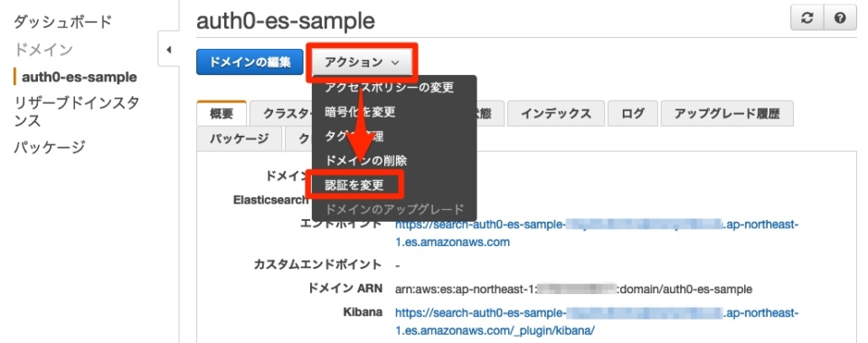The width and height of the screenshot is (868, 343).
Task: Choose 暗号化を変更 menu entry
Action: click(361, 112)
